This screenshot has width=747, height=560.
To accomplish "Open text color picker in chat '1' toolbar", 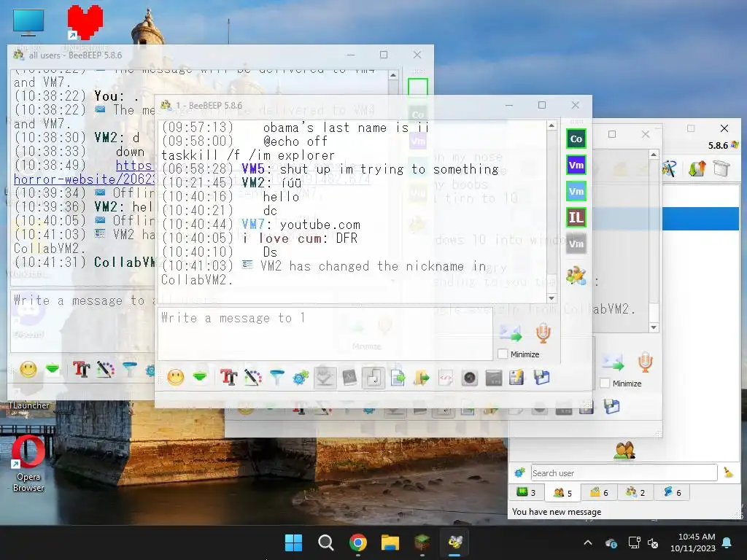I will [253, 378].
